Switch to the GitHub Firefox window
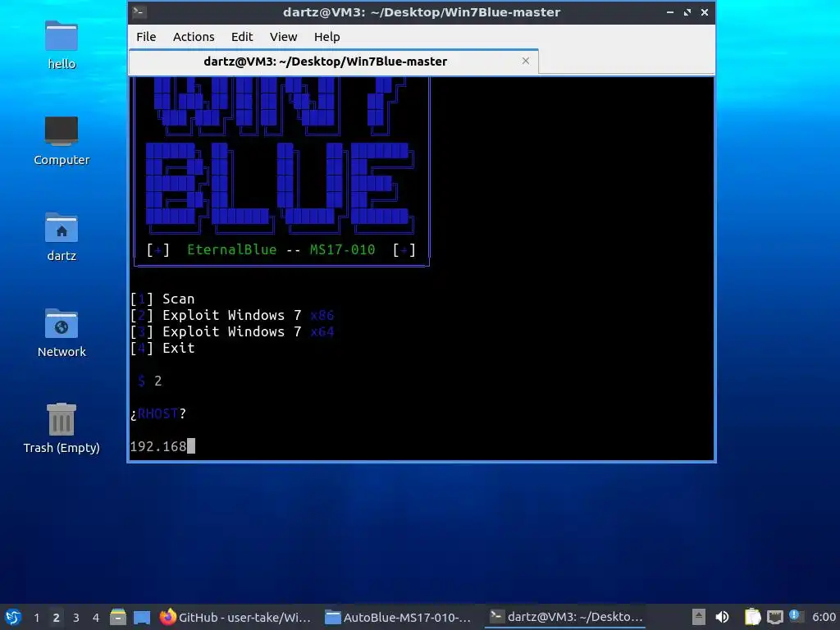 [x=235, y=617]
